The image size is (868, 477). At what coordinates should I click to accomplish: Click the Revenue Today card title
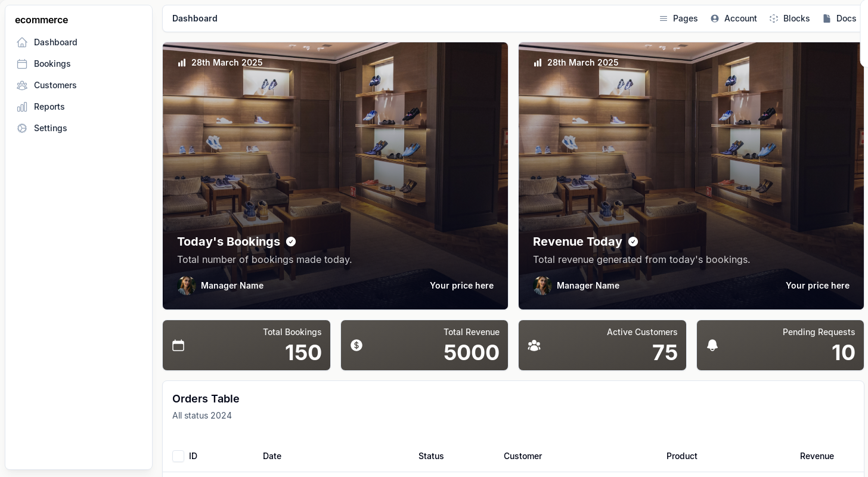[578, 241]
